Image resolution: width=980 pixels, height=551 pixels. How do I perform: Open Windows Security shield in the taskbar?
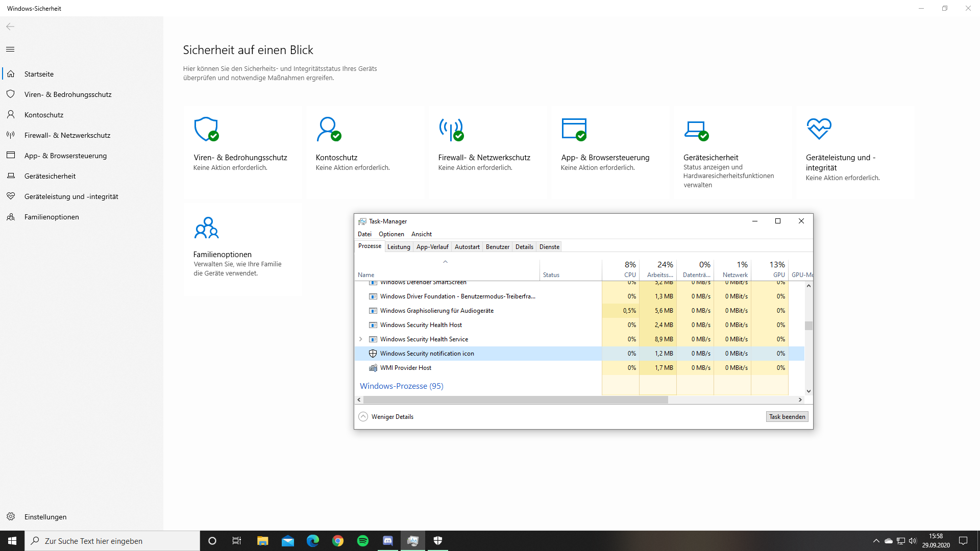(x=438, y=541)
